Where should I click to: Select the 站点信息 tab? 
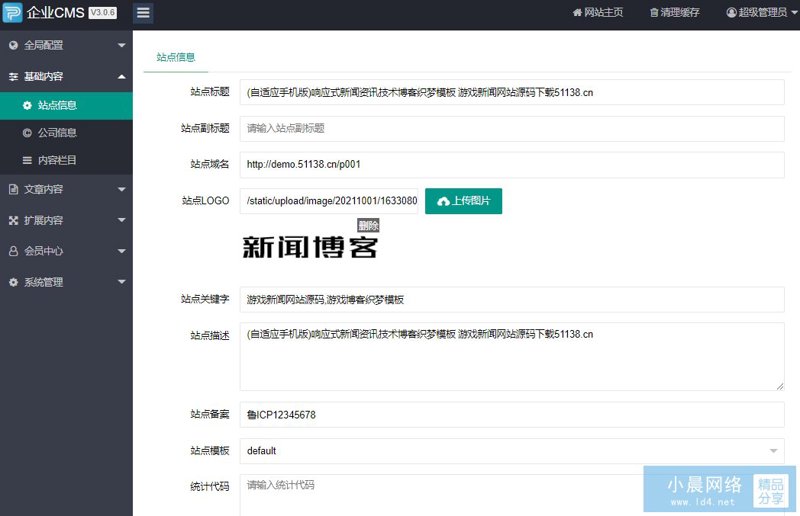coord(176,57)
